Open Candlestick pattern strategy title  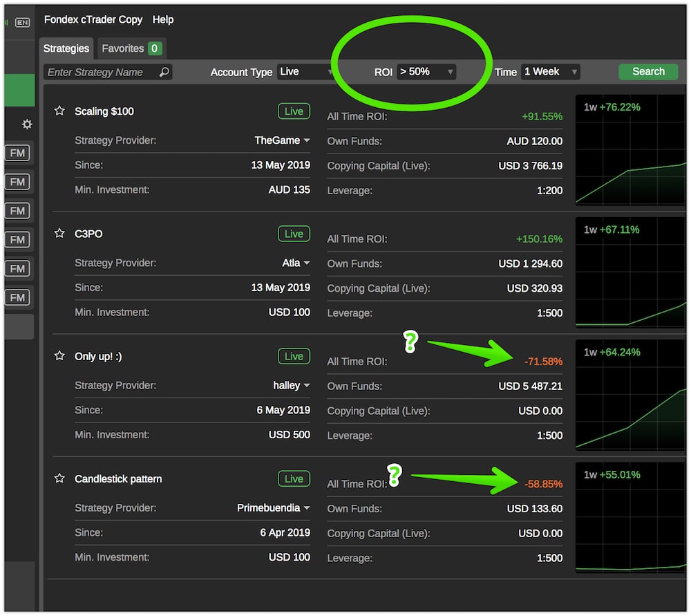point(118,479)
